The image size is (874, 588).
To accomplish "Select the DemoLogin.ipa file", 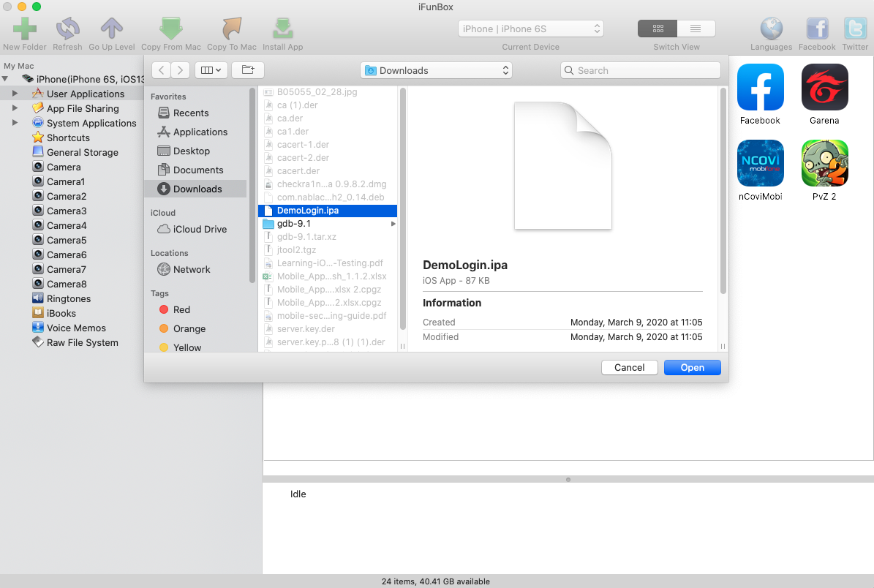I will click(x=328, y=211).
